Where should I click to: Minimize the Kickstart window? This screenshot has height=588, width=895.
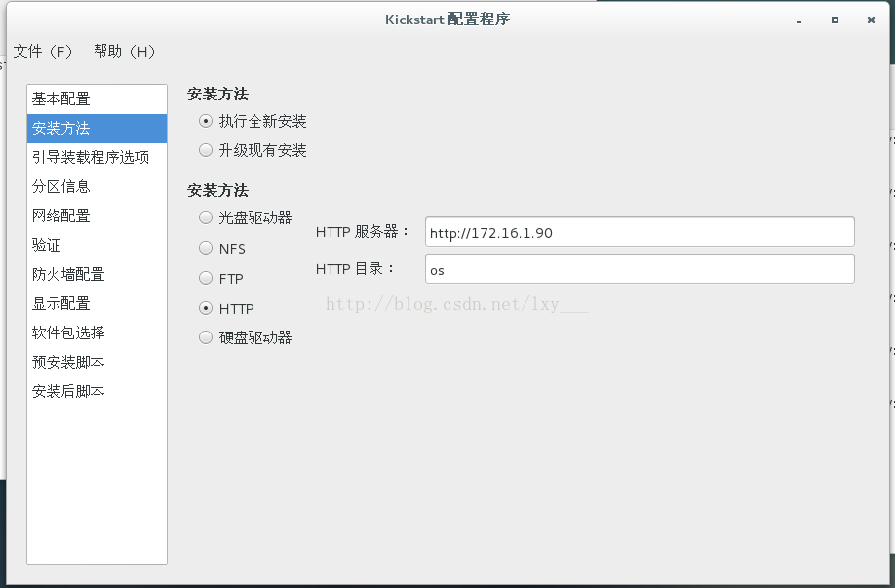pyautogui.click(x=799, y=20)
